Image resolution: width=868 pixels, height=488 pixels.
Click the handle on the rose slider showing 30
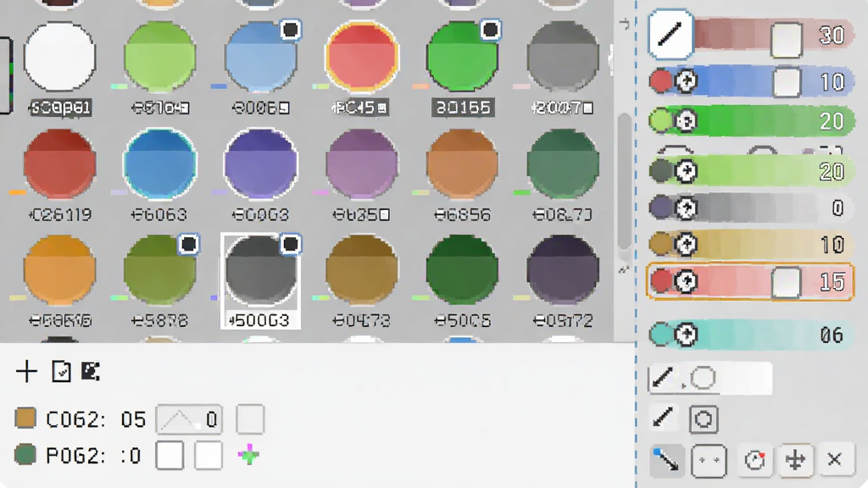pyautogui.click(x=786, y=39)
